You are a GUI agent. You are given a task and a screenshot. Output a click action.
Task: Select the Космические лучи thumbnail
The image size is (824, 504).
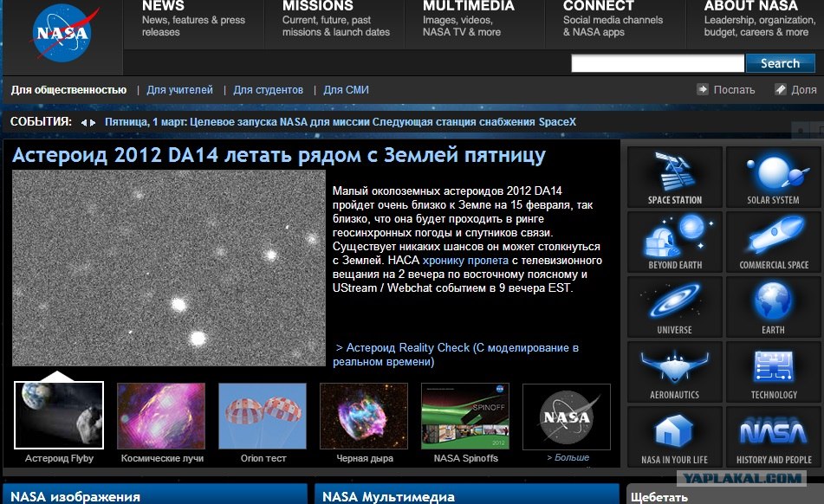click(x=161, y=416)
